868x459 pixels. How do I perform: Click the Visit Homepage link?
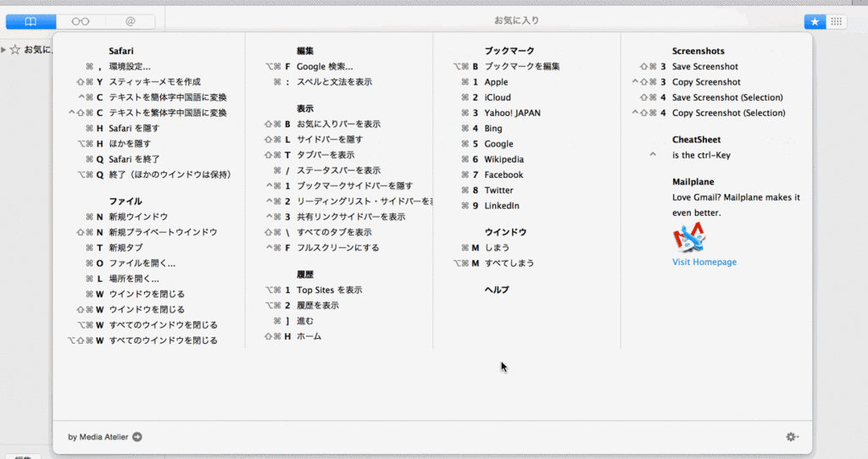pos(704,263)
